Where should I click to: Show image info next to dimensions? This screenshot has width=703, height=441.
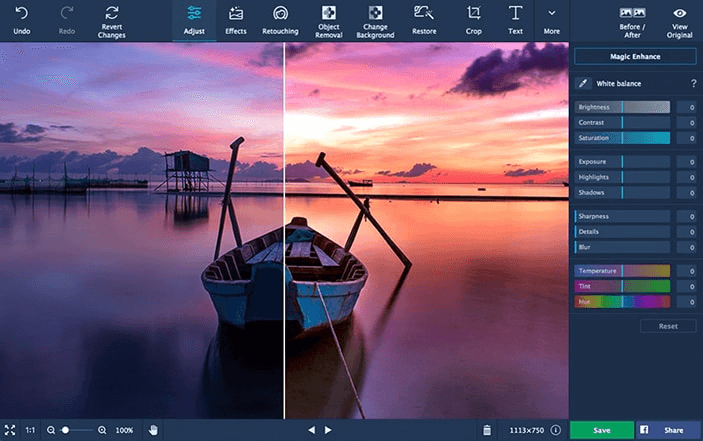555,430
